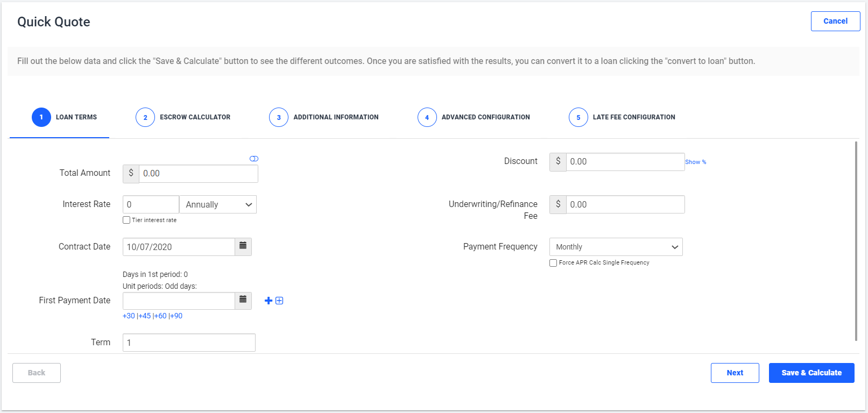The height and width of the screenshot is (413, 868).
Task: Switch to the Escrow Calculator tab
Action: pyautogui.click(x=184, y=117)
